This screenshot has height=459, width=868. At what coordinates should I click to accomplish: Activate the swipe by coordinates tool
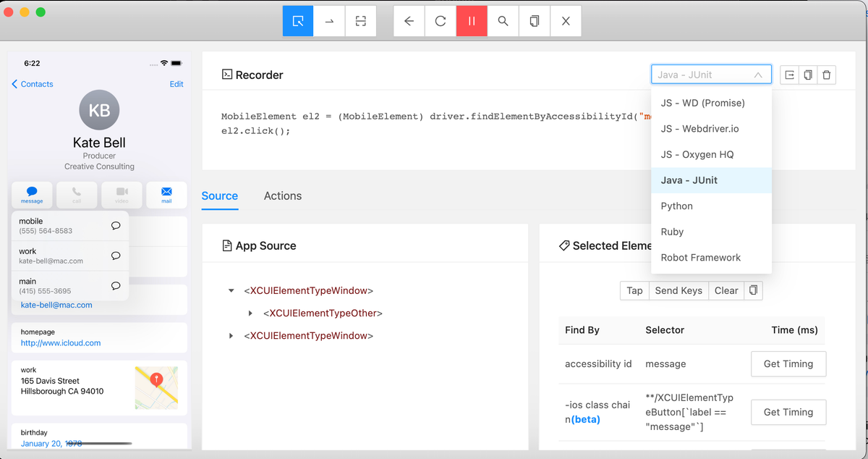coord(329,20)
